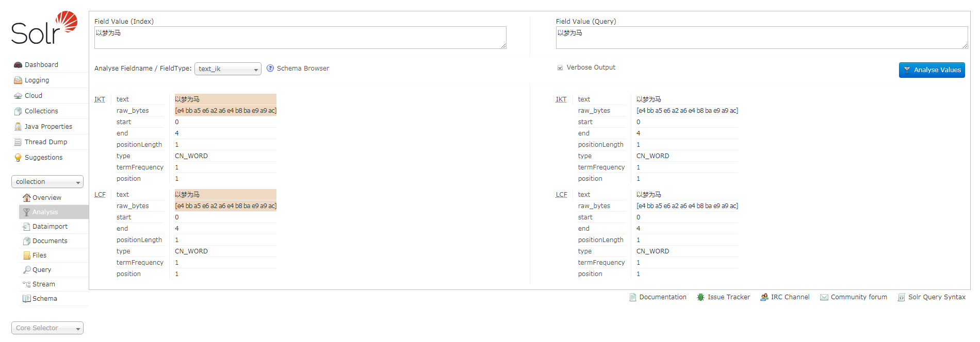Click the Thread Dump icon

click(x=18, y=142)
